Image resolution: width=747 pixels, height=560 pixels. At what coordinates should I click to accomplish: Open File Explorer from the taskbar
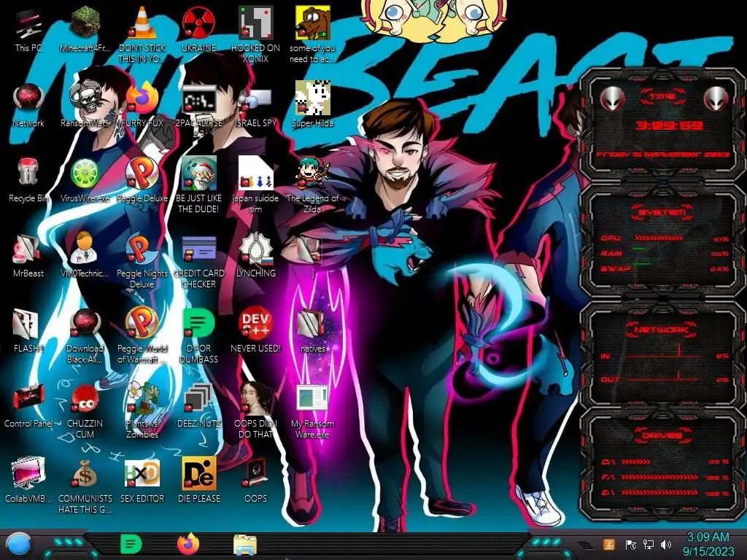(245, 545)
